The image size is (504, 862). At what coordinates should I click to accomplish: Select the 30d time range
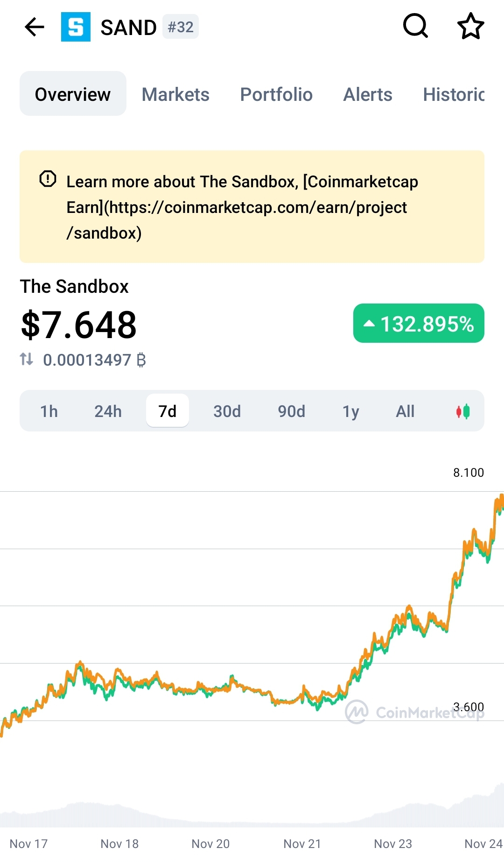[227, 411]
